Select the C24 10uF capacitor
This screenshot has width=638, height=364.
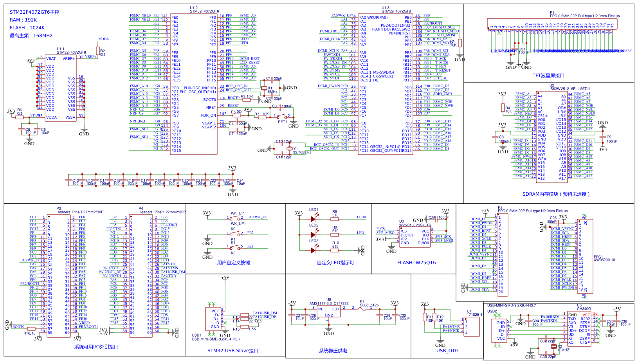[233, 180]
